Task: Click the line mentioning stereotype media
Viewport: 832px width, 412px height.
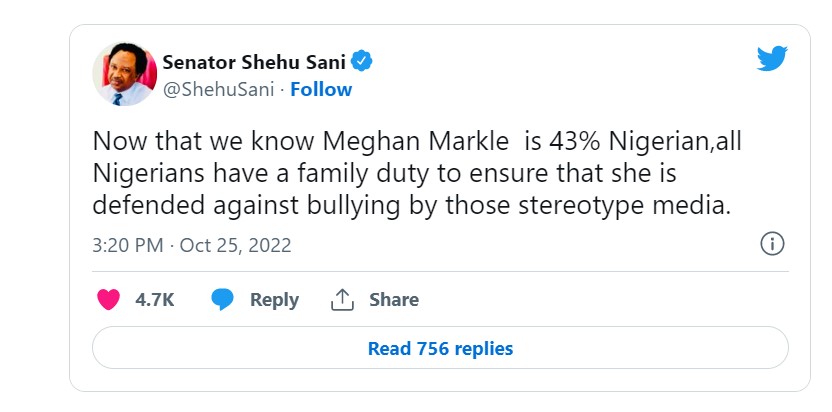Action: [412, 206]
